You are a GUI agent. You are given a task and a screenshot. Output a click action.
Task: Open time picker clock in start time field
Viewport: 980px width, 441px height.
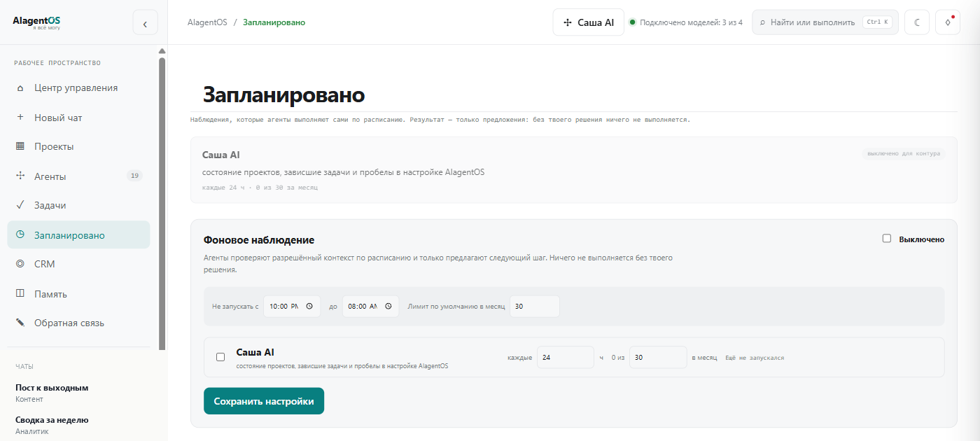pos(309,307)
